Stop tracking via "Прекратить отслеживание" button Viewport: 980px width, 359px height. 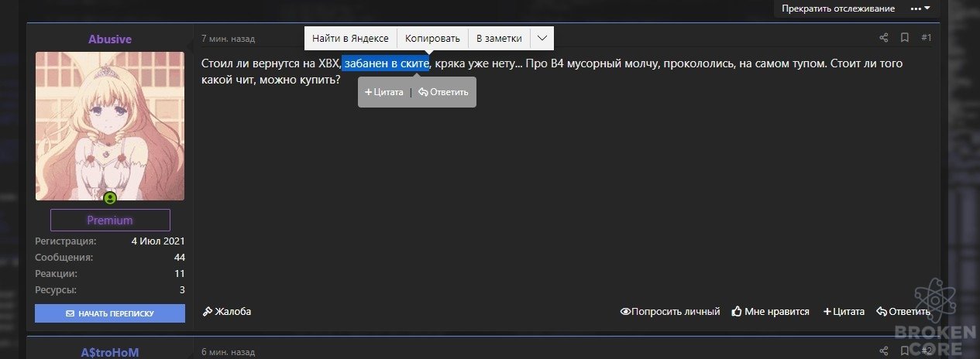tap(837, 9)
